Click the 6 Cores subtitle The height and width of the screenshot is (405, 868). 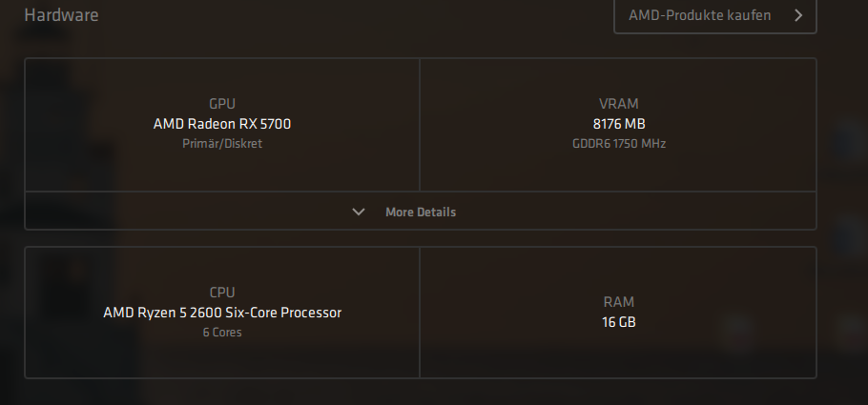point(222,333)
